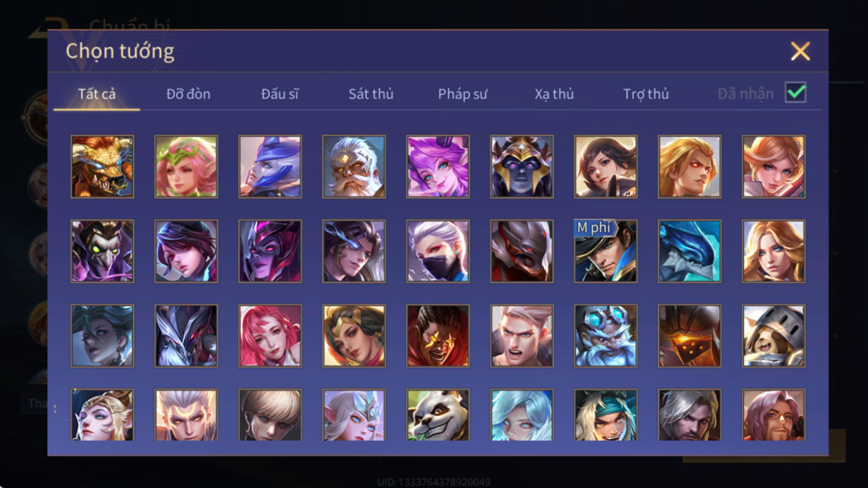
Task: Choose the green-eyed plague mask hero
Action: click(102, 251)
